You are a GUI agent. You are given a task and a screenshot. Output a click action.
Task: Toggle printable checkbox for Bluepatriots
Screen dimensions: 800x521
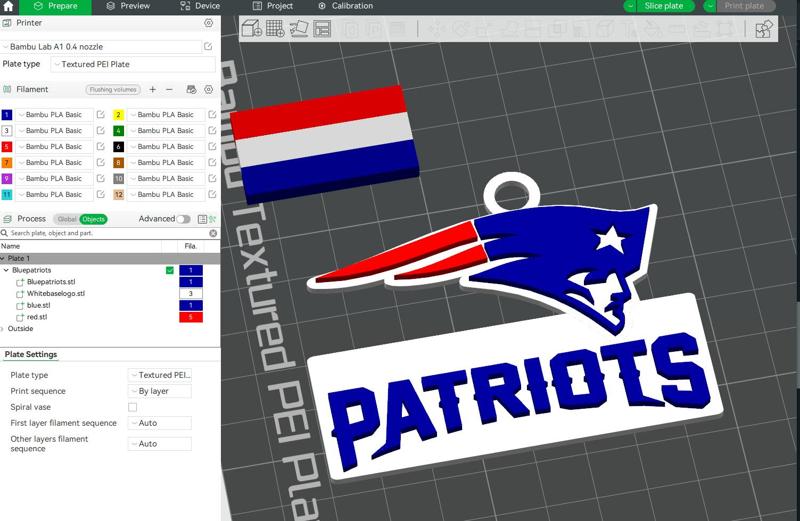(x=170, y=270)
